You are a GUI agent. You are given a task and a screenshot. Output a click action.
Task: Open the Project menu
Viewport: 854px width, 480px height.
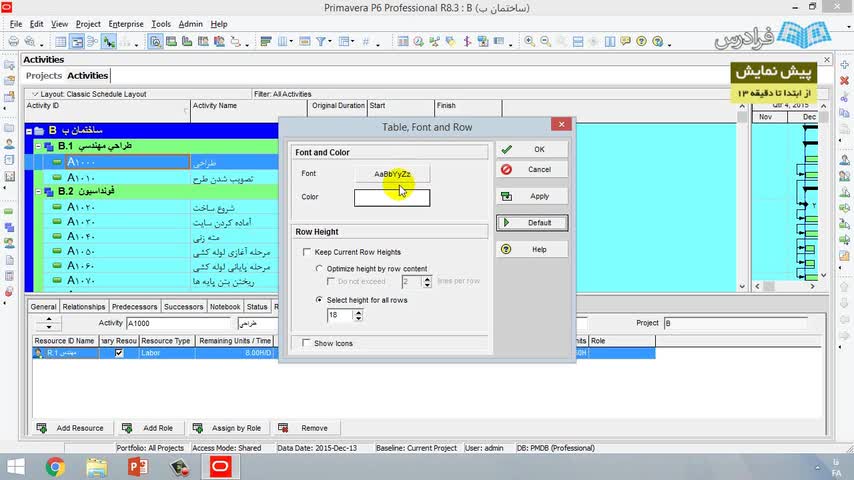tap(88, 24)
